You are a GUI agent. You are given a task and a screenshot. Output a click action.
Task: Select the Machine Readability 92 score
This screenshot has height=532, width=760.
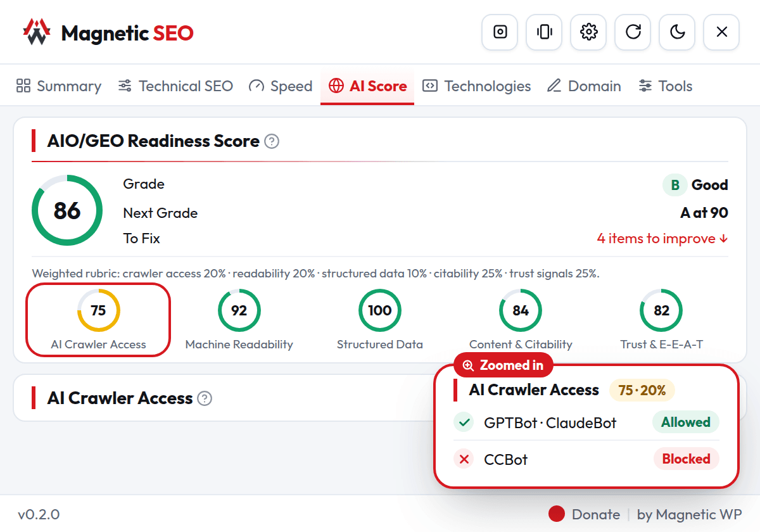coord(239,320)
